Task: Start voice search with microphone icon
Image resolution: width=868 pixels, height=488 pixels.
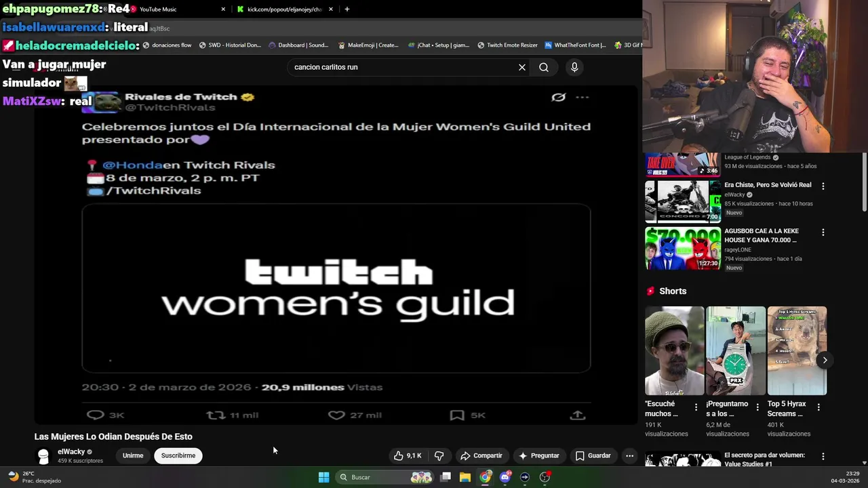Action: (x=574, y=67)
